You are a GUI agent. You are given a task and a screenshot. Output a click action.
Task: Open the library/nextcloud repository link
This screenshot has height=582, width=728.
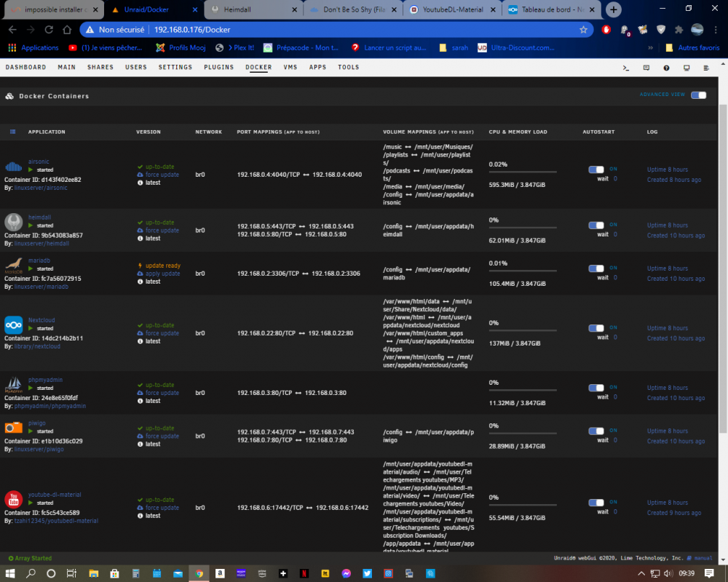[37, 347]
